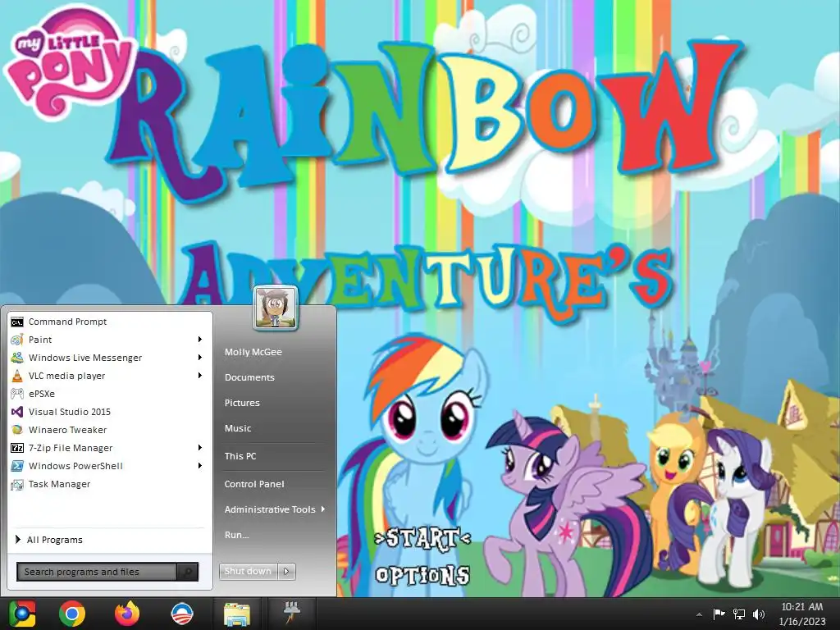This screenshot has height=630, width=840.
Task: Click the network tray icon
Action: [x=739, y=614]
